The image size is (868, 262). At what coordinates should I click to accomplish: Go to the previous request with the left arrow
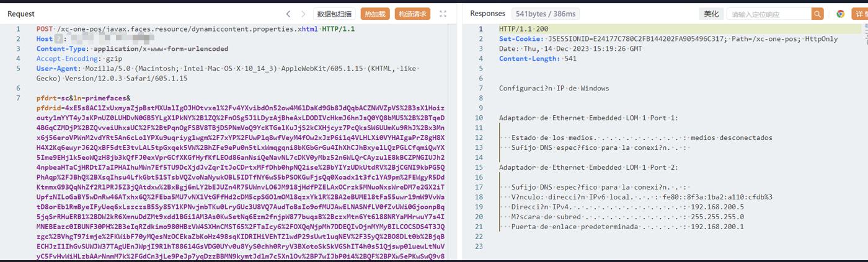288,14
